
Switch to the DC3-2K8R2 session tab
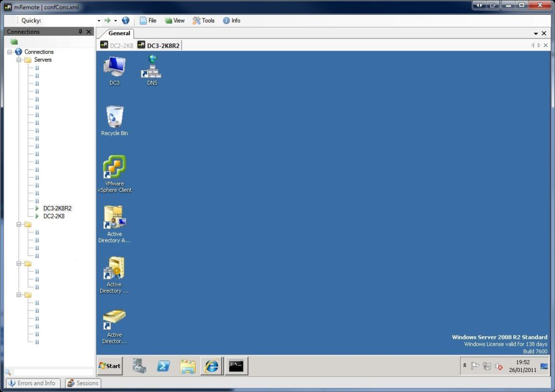(x=159, y=46)
